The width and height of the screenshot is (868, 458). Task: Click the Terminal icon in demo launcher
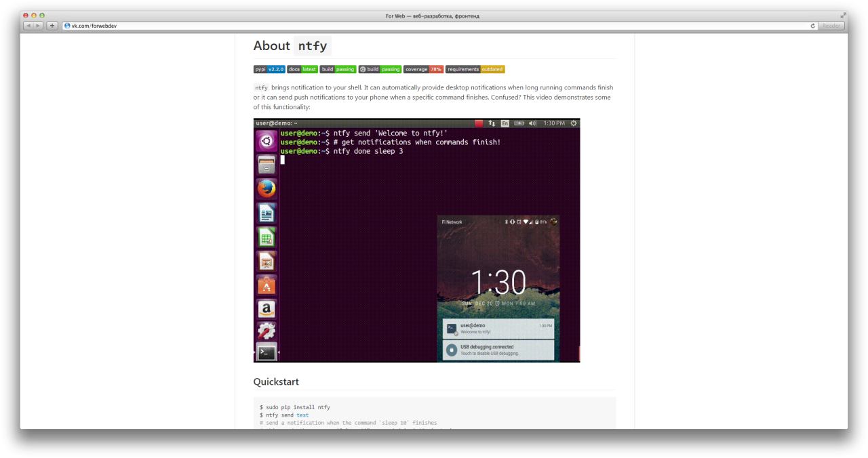click(x=267, y=352)
